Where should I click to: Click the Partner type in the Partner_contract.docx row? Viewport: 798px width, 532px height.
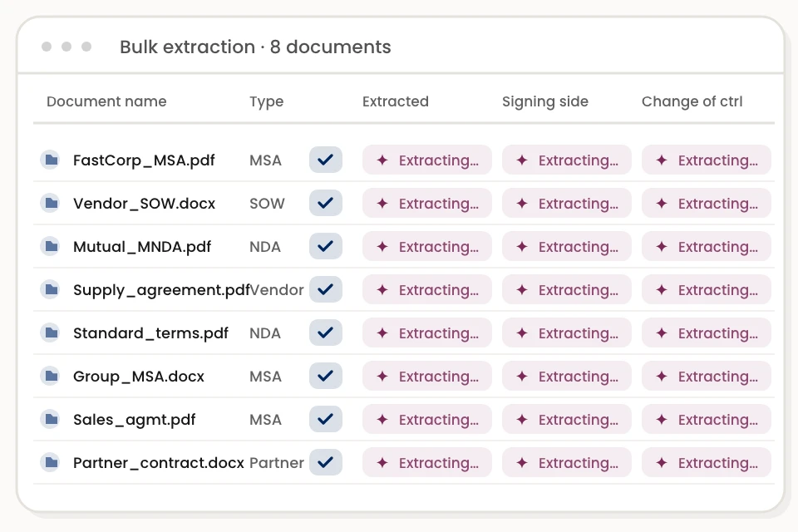pyautogui.click(x=276, y=463)
